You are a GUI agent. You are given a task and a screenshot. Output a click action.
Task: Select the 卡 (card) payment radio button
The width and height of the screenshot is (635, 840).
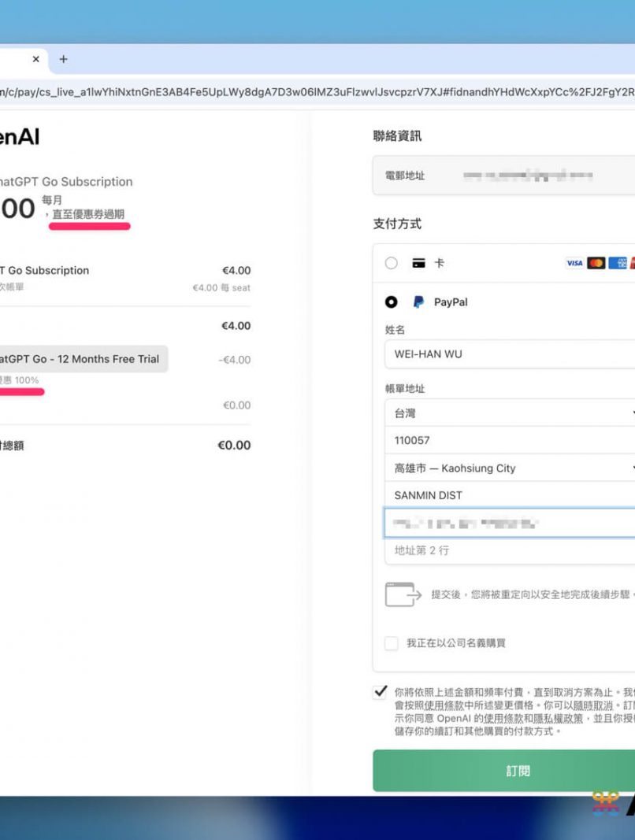(391, 263)
